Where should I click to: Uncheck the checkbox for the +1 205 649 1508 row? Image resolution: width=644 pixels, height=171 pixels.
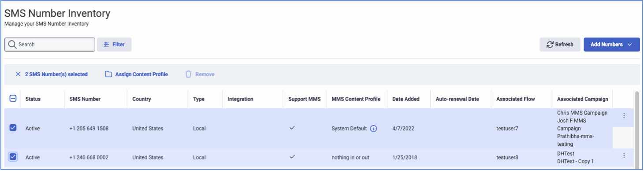(13, 128)
